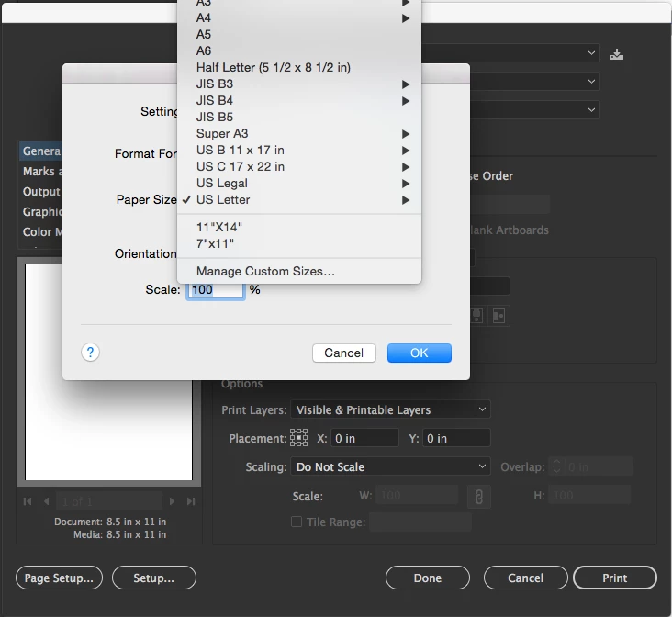This screenshot has width=672, height=617.
Task: Open Page Setup... button
Action: [x=59, y=578]
